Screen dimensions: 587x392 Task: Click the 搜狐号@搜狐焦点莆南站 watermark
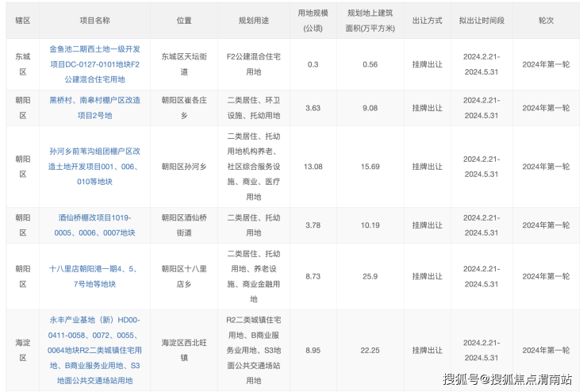(507, 379)
